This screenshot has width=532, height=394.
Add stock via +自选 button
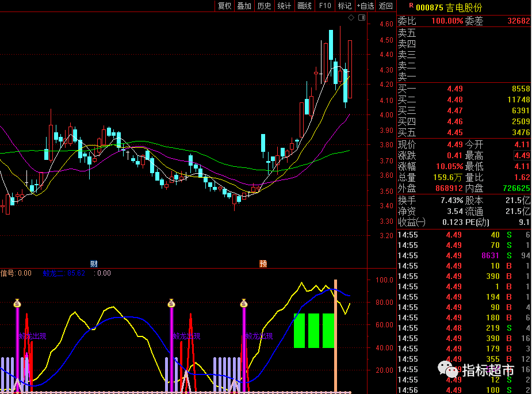click(365, 6)
